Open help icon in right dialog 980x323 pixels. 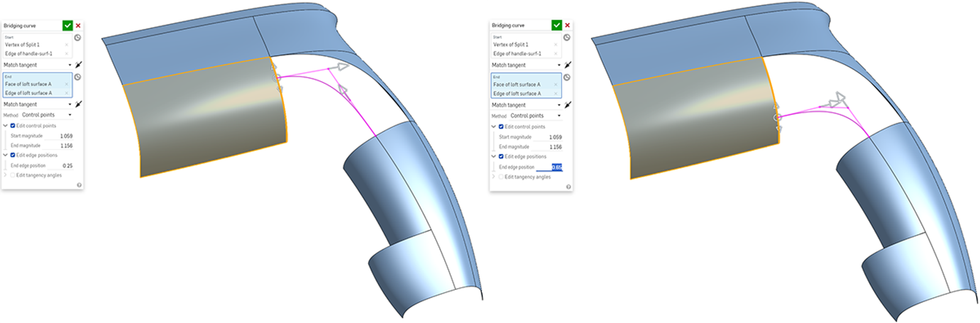tap(568, 186)
